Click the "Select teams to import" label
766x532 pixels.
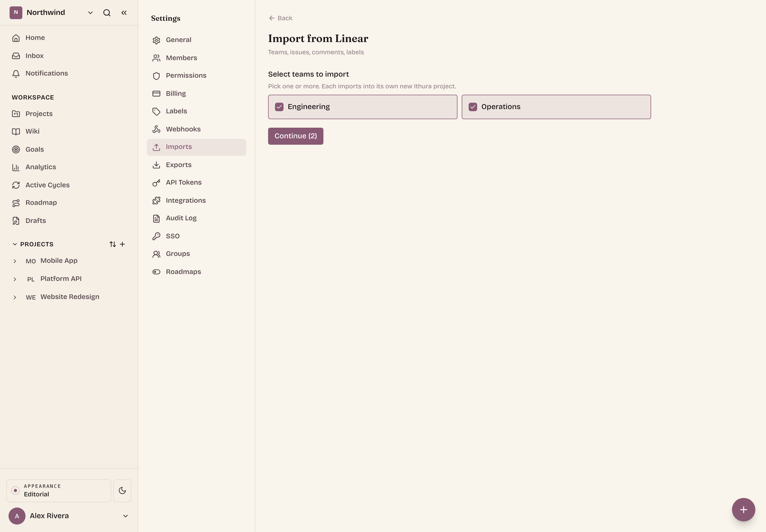point(308,74)
